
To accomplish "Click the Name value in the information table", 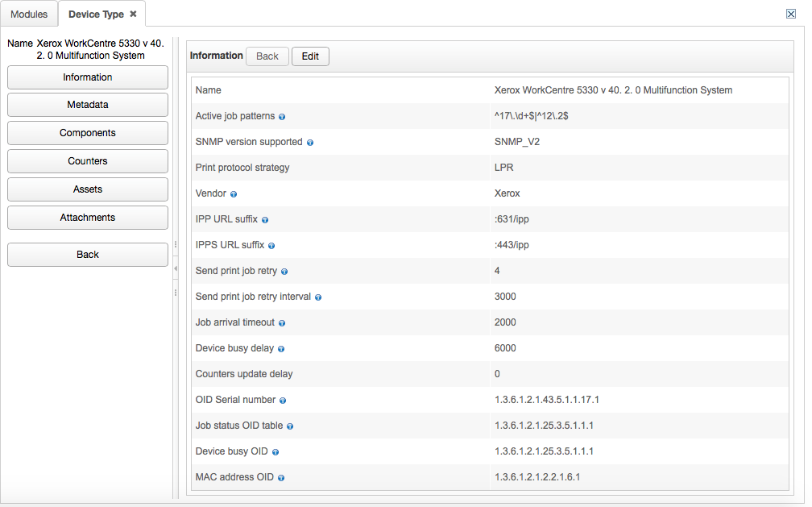I will click(613, 90).
